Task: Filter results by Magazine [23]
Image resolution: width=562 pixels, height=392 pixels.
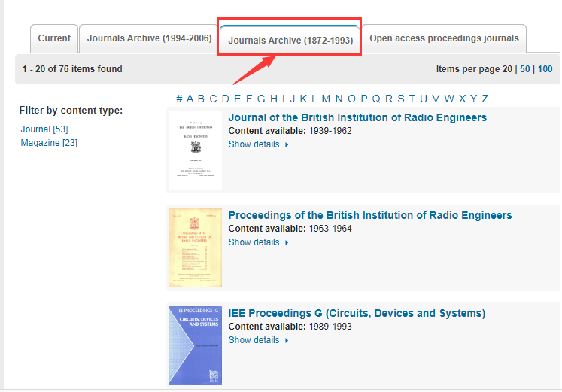Action: 49,143
